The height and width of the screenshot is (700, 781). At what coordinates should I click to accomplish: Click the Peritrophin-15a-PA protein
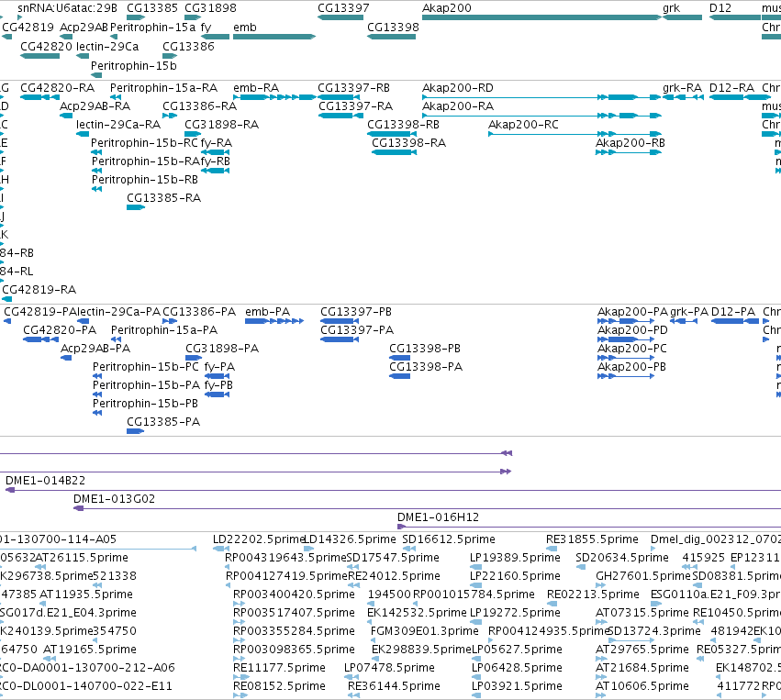pyautogui.click(x=116, y=339)
